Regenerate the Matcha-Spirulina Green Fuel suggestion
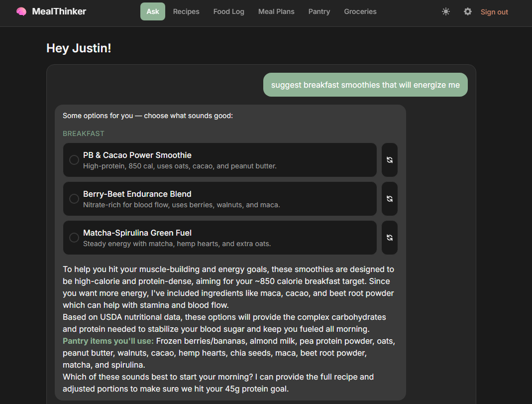This screenshot has width=532, height=404. point(389,237)
